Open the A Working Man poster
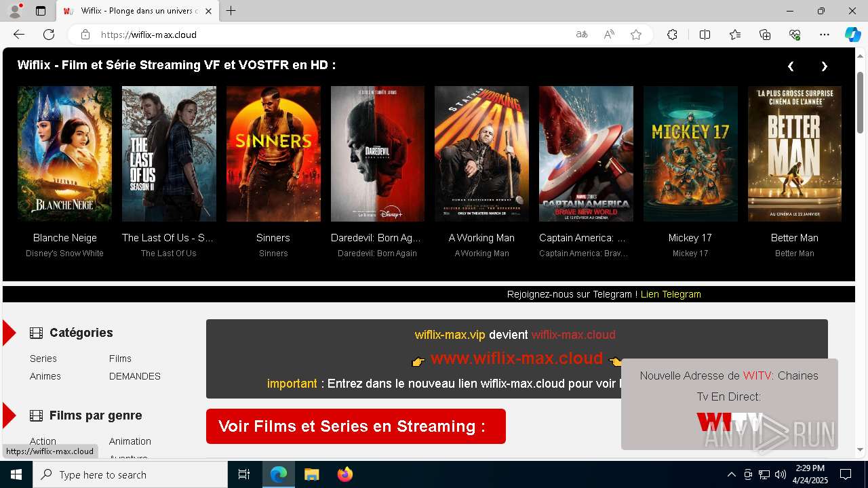Viewport: 868px width, 488px height. [481, 154]
